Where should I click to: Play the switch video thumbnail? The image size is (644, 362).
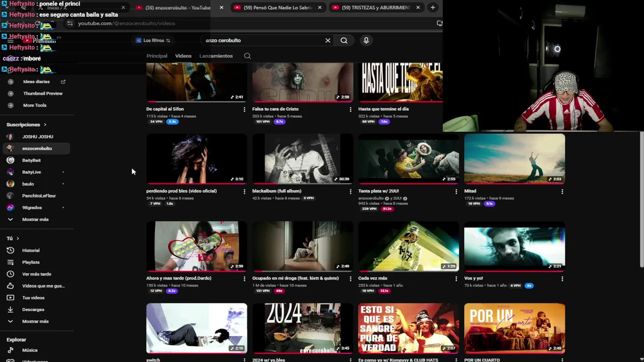[197, 328]
